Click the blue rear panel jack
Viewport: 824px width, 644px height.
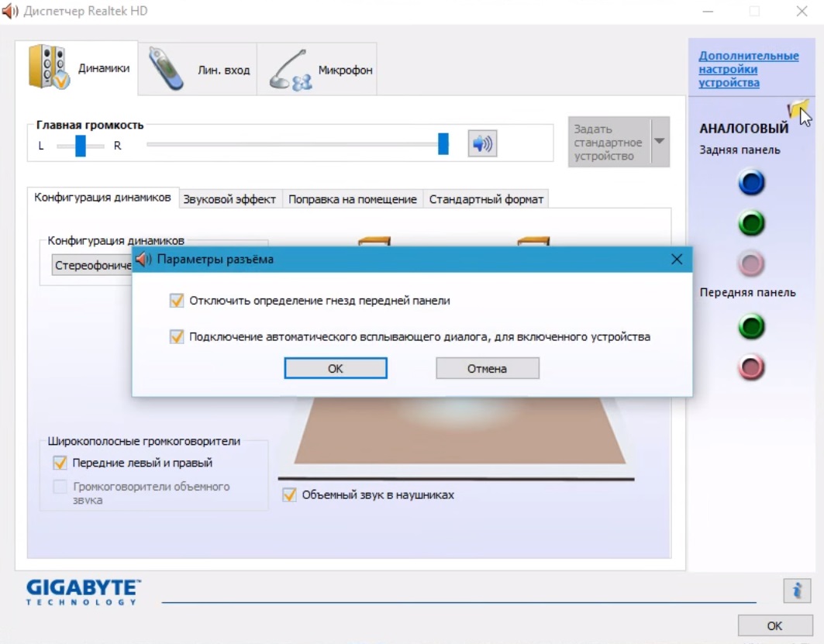[x=751, y=183]
